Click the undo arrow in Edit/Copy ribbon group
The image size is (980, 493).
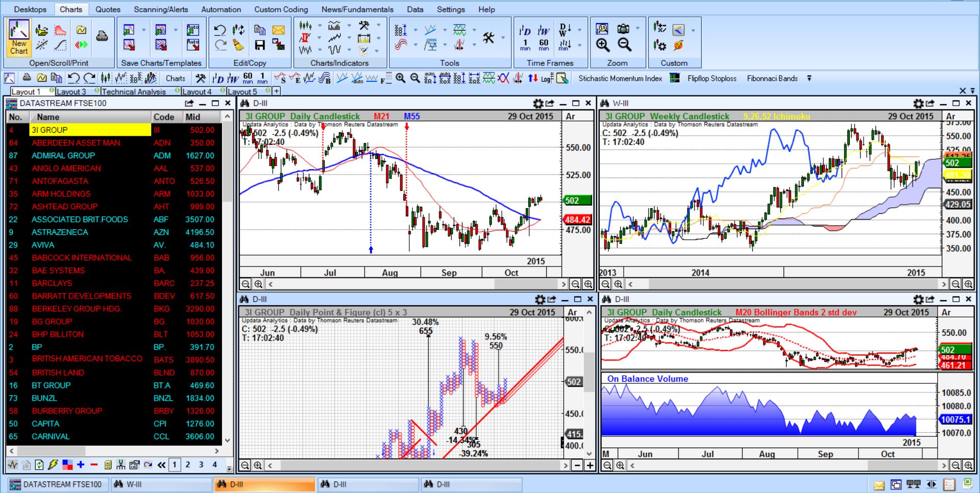pyautogui.click(x=220, y=30)
